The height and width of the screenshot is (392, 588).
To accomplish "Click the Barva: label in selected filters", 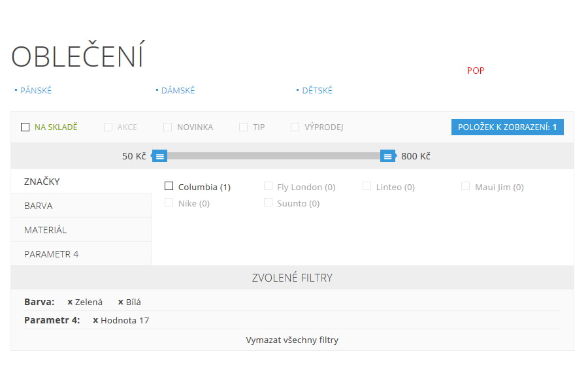I will coord(39,302).
